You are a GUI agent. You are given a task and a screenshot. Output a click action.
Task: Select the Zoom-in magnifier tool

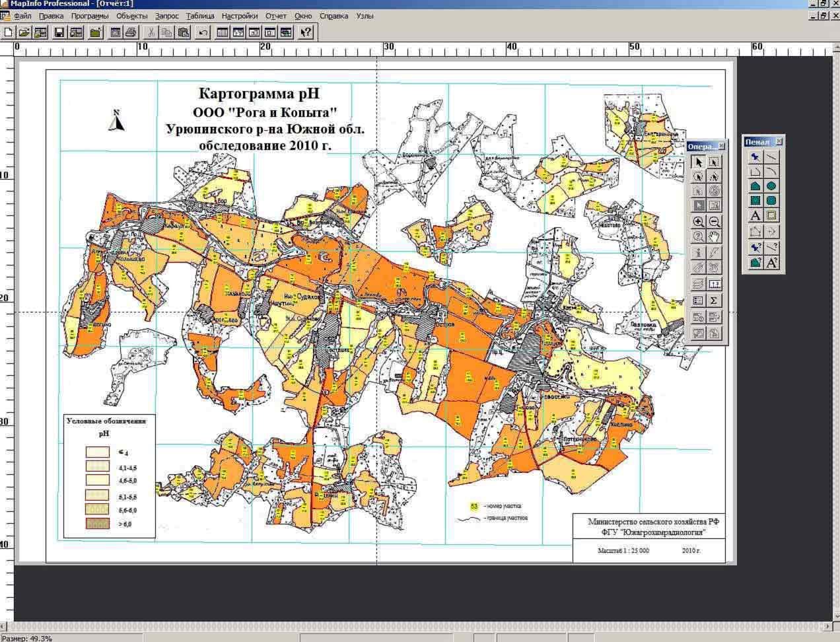(x=699, y=222)
